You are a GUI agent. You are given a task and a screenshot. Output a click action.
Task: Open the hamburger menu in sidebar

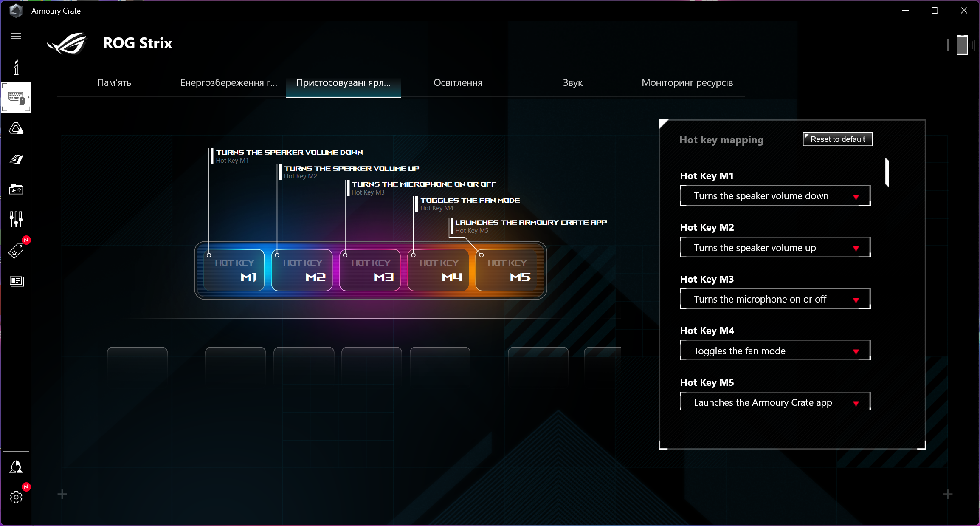pyautogui.click(x=16, y=36)
